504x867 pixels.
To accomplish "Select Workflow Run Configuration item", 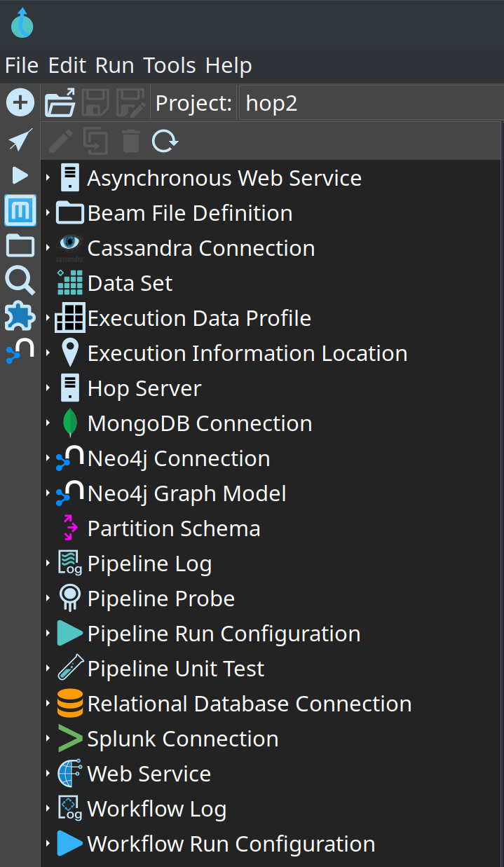I will point(231,844).
